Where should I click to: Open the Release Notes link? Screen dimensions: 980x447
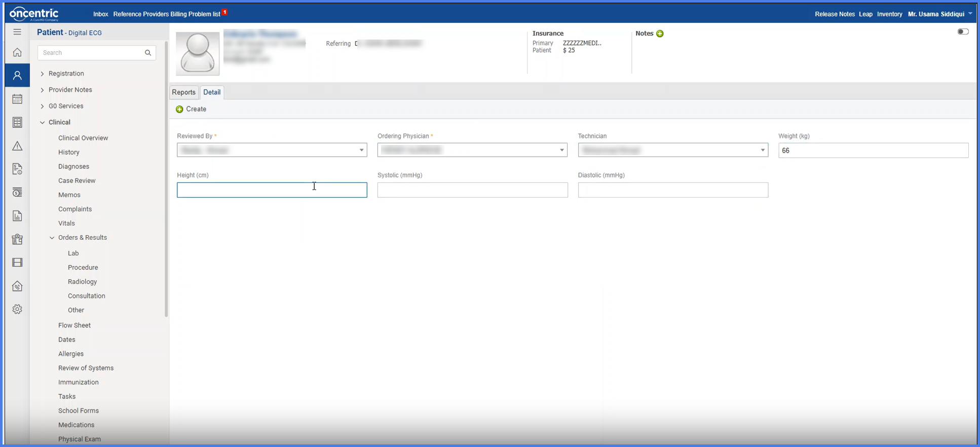pos(835,14)
